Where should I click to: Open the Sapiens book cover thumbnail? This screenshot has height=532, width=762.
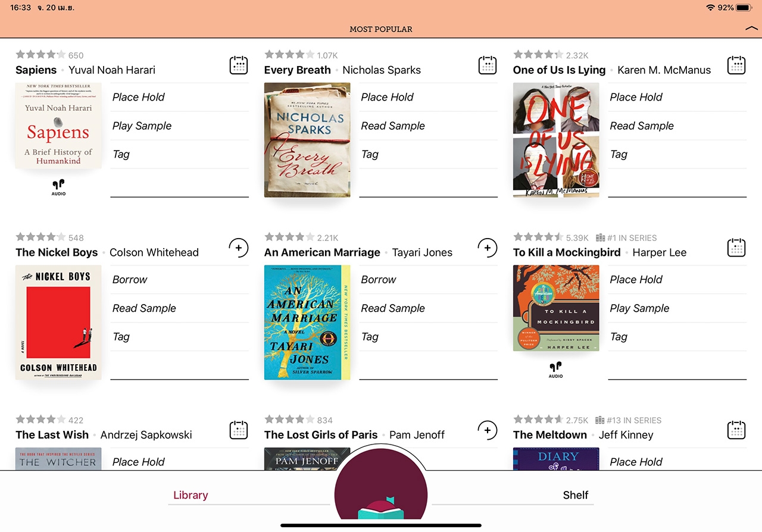click(58, 126)
